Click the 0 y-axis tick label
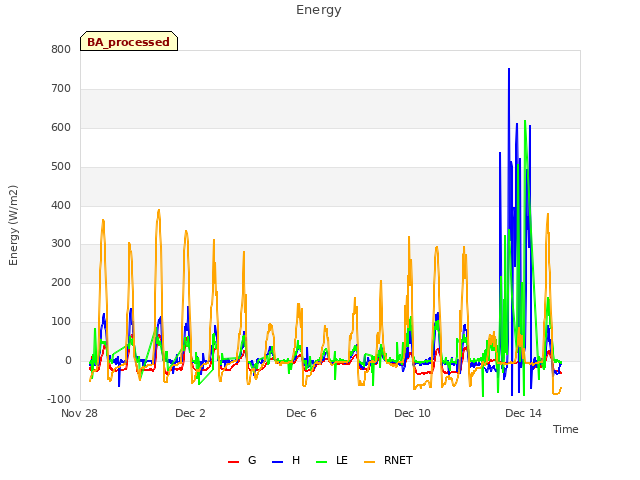Viewport: 640px width, 480px height. 68,360
